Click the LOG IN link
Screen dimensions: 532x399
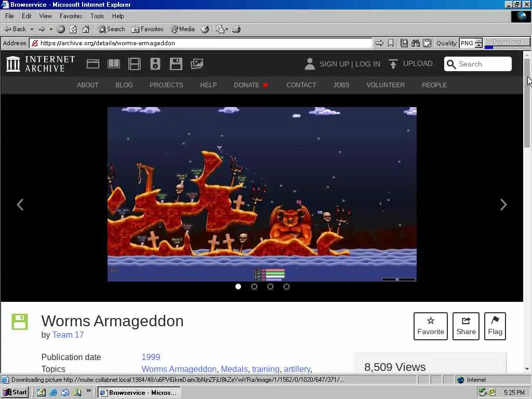(x=368, y=64)
